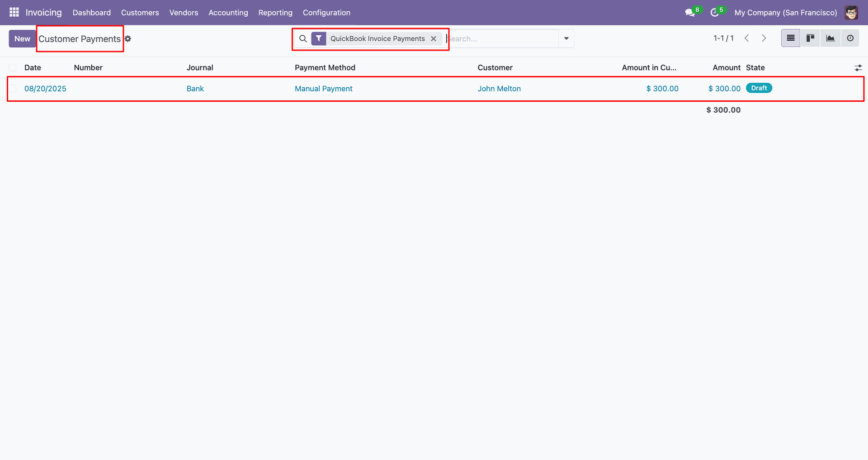The width and height of the screenshot is (868, 460).
Task: Toggle the search options dropdown arrow
Action: (566, 38)
